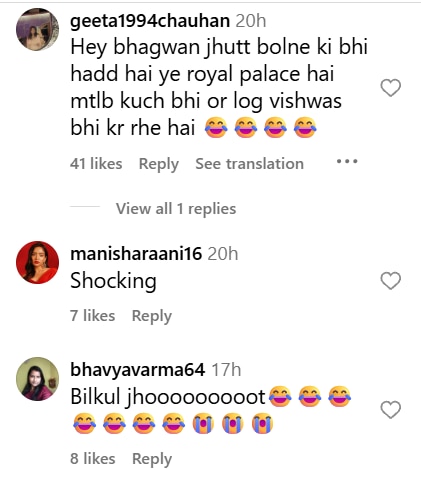
Task: Reply to manisharaani16's Shocking comment
Action: tap(152, 316)
